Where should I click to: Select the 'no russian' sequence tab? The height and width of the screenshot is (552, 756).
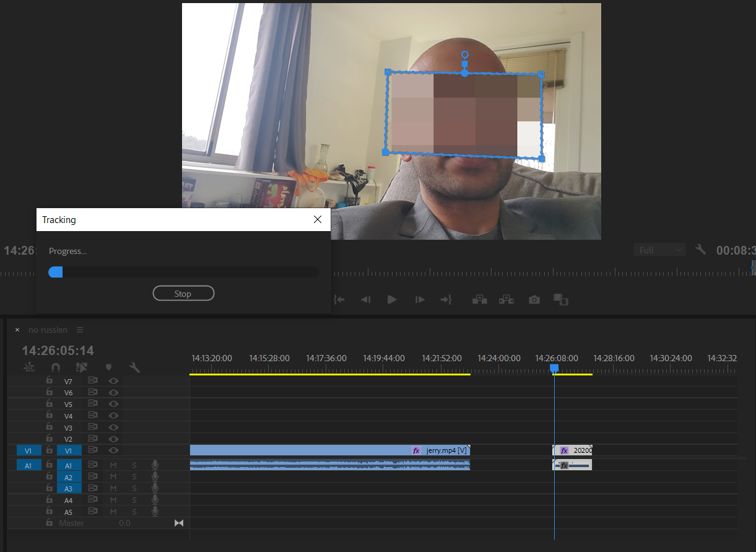tap(48, 330)
